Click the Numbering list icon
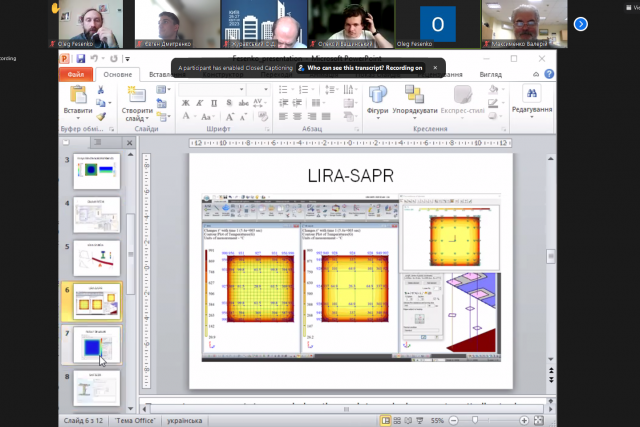The image size is (640, 427). (303, 89)
